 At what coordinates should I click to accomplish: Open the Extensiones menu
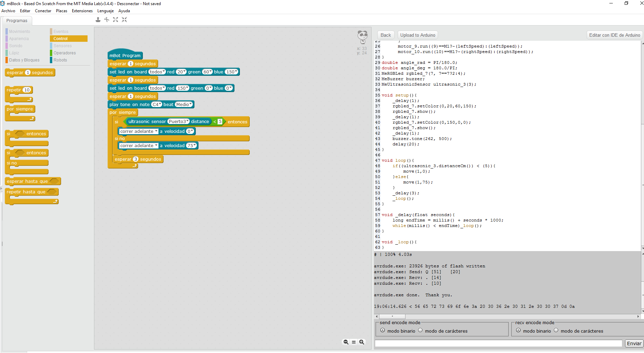click(82, 11)
